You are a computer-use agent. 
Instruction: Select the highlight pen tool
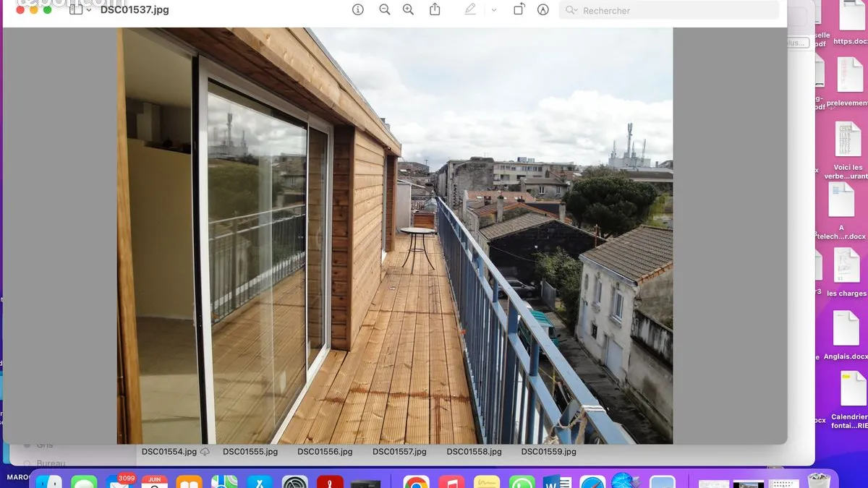pyautogui.click(x=471, y=10)
